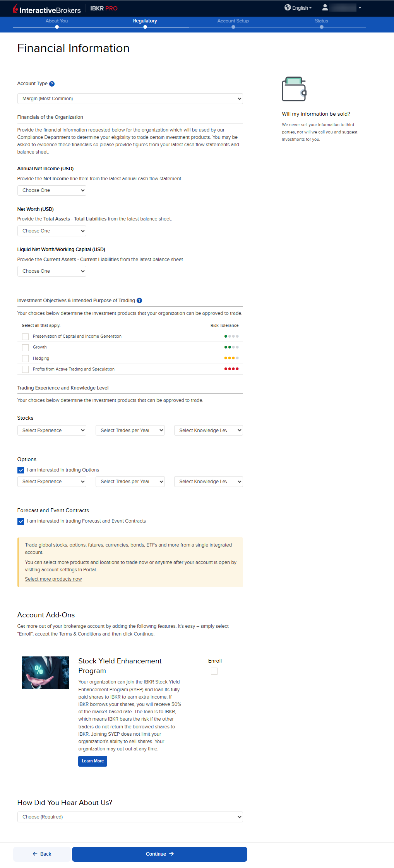The image size is (394, 868).
Task: Click the globe language icon
Action: (288, 7)
